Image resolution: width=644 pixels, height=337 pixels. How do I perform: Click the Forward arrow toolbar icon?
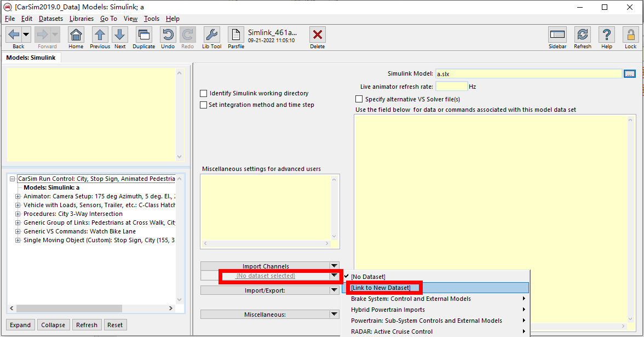pos(43,35)
